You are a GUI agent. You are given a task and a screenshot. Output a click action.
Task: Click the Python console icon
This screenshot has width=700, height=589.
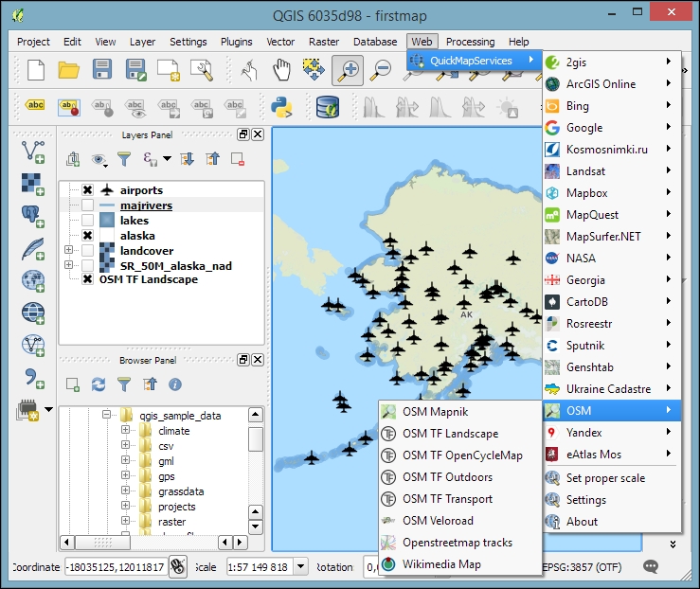click(x=282, y=107)
